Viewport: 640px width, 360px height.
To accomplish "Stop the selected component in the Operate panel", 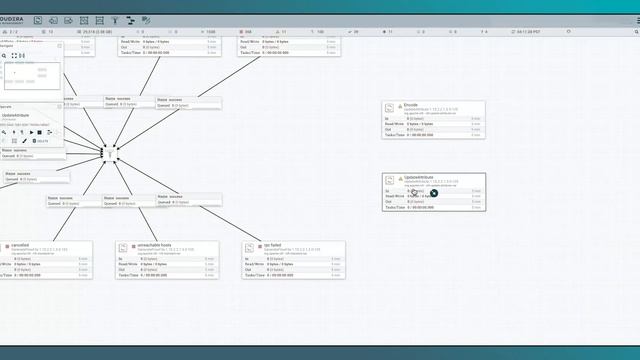I will click(x=40, y=132).
